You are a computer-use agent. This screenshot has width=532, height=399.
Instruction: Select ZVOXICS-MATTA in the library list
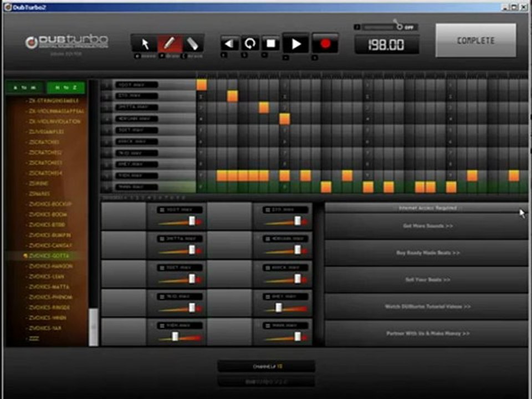(49, 287)
